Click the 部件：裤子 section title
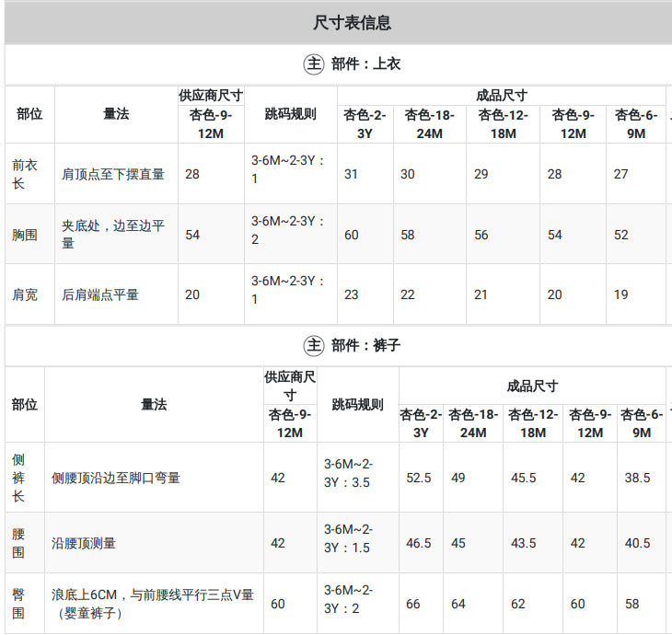This screenshot has height=635, width=672. [x=365, y=345]
